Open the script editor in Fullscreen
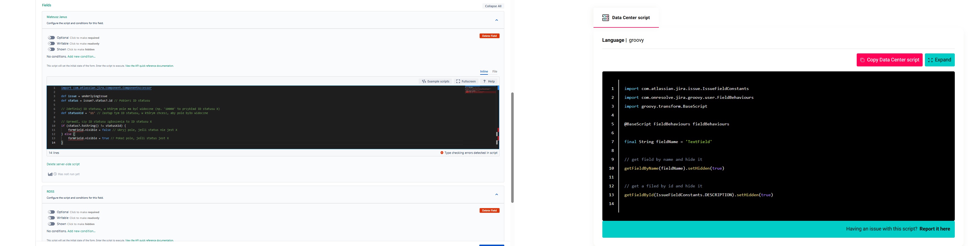Viewport: 980px width, 246px height. (x=466, y=81)
